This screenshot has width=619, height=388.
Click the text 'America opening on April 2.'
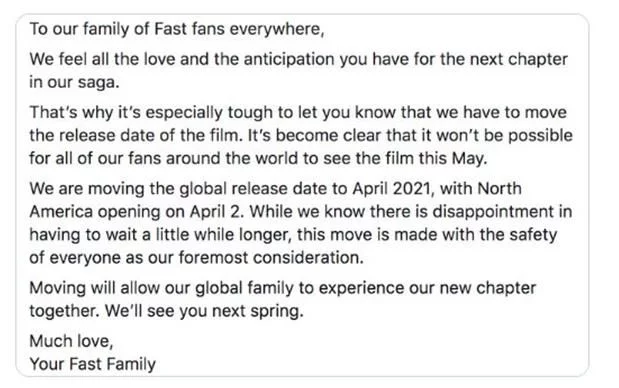click(137, 212)
